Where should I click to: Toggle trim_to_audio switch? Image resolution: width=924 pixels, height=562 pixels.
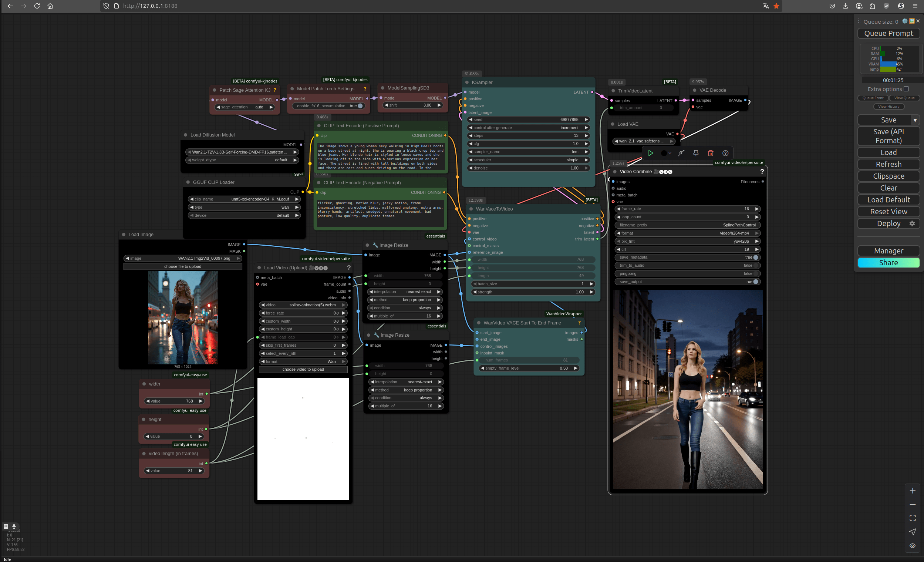(756, 265)
